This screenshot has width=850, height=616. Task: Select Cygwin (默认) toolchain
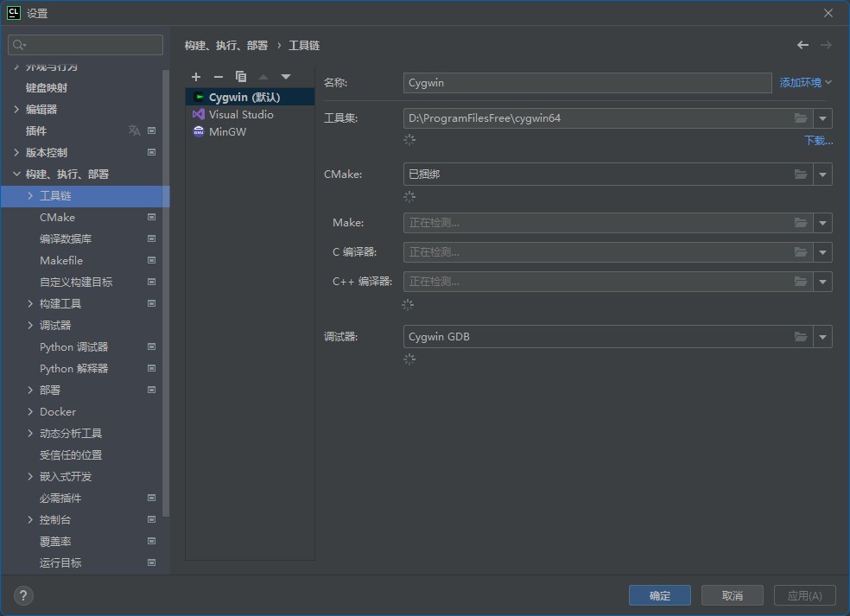(x=250, y=97)
